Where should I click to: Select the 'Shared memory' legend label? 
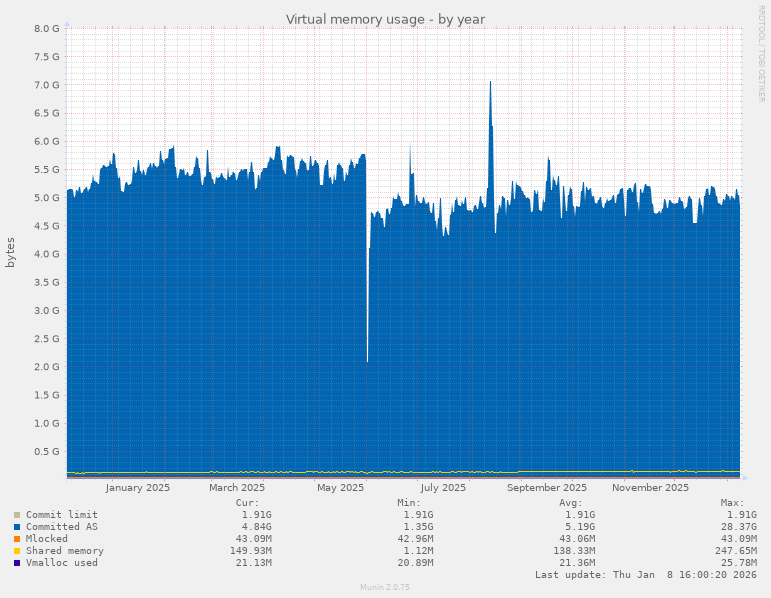[65, 551]
